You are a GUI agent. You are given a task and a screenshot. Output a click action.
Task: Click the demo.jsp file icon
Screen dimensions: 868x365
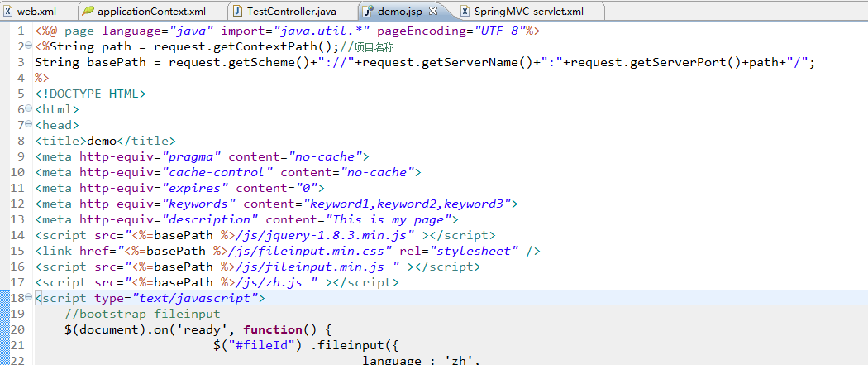tap(368, 11)
